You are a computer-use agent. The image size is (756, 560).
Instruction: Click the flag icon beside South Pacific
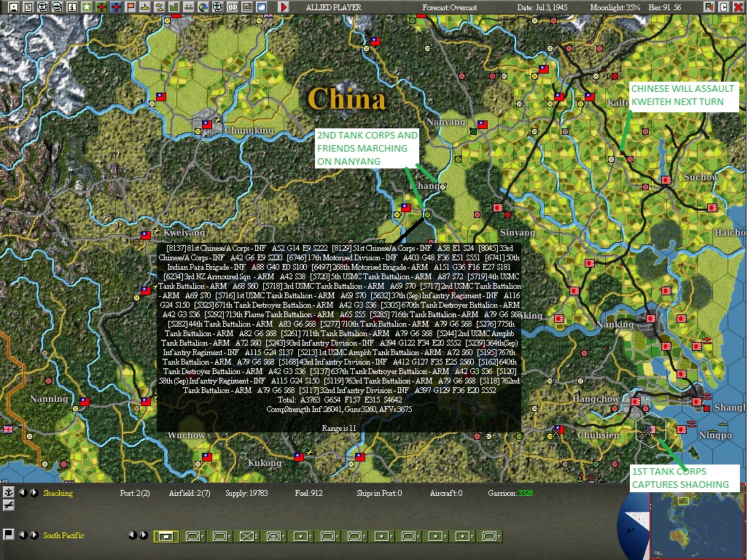pos(8,534)
